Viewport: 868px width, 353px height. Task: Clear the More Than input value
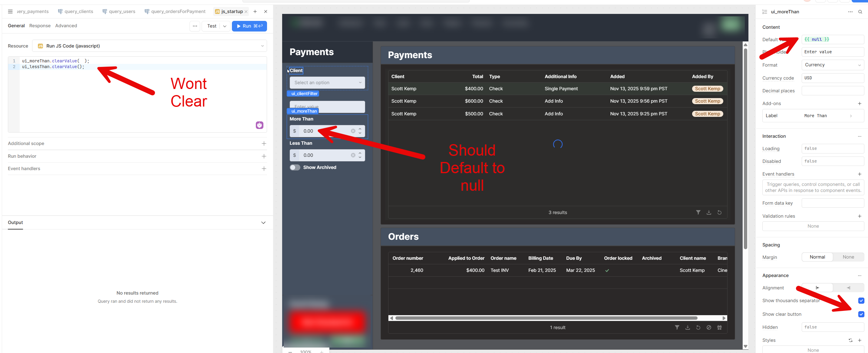point(353,131)
